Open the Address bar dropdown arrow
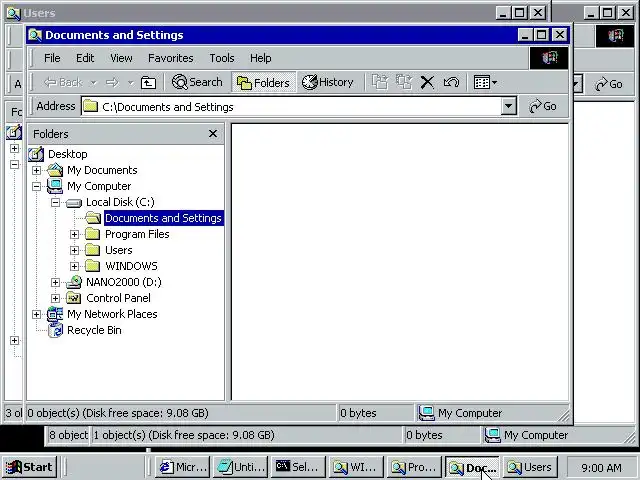Screen dimensions: 640x480 pos(509,107)
